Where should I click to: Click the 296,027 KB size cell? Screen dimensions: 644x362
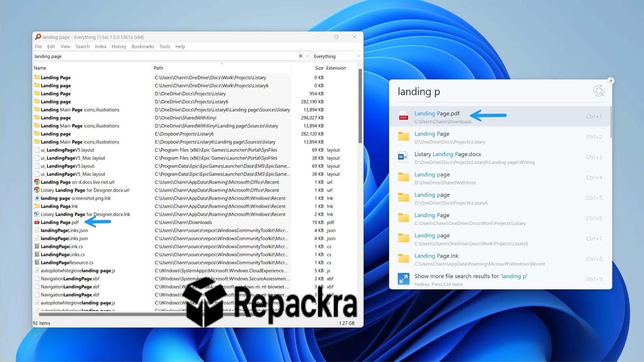[x=312, y=118]
